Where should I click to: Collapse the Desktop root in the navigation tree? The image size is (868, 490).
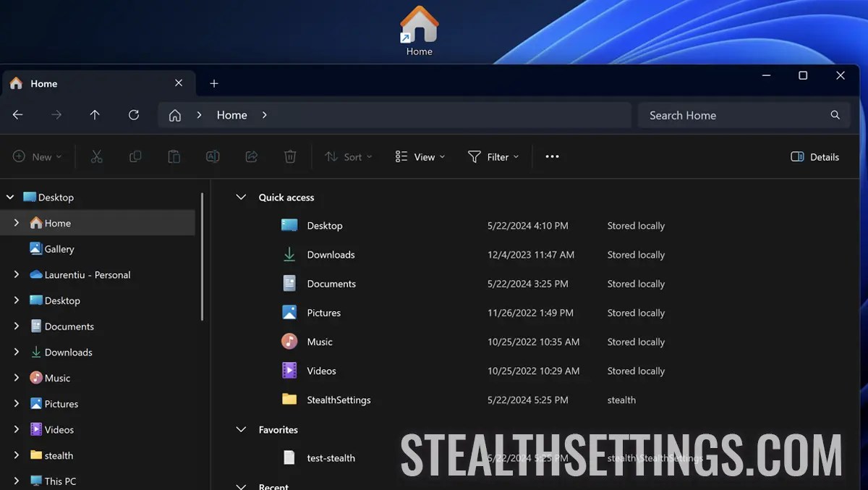[9, 197]
